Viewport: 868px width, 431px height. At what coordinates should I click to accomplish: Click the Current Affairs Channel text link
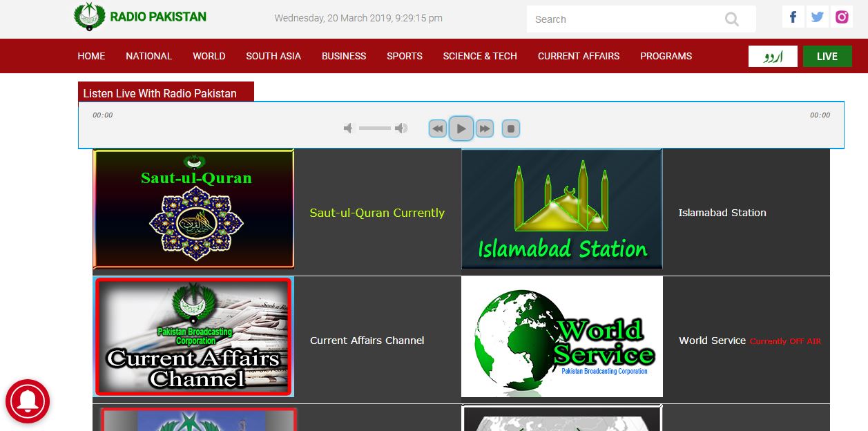367,341
